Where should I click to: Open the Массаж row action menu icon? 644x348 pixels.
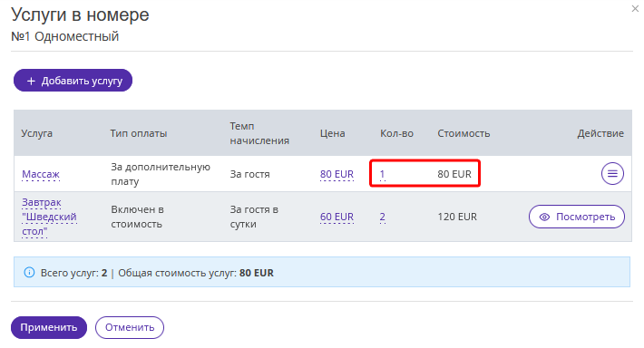pyautogui.click(x=612, y=174)
